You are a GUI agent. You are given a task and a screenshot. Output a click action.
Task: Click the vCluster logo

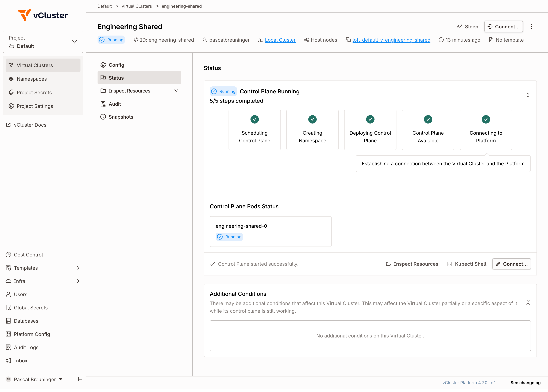coord(43,15)
